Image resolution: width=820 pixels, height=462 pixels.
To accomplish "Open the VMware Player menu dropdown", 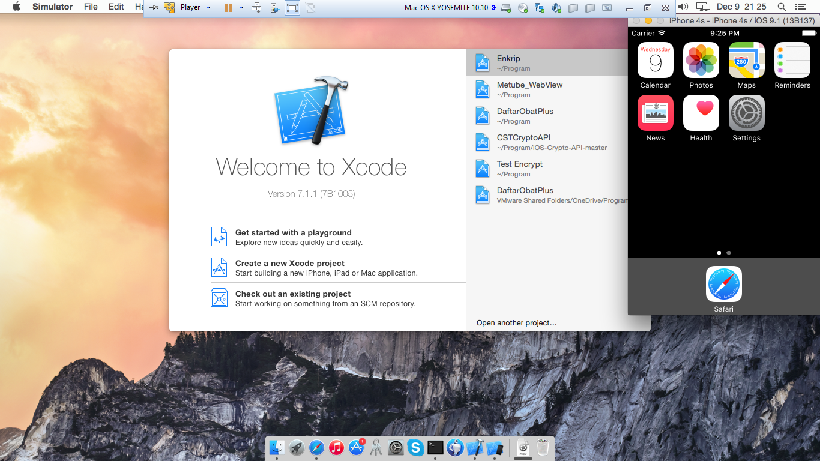I will pyautogui.click(x=195, y=7).
